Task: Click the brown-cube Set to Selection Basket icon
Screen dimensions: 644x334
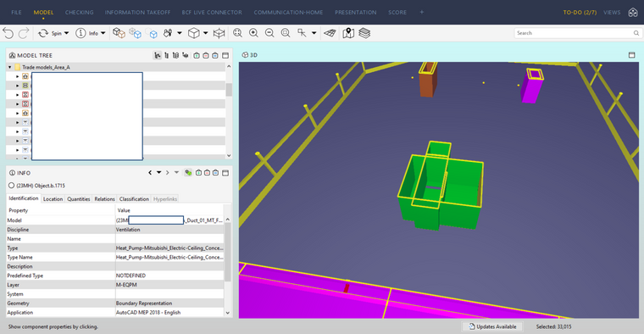Action: (x=119, y=33)
